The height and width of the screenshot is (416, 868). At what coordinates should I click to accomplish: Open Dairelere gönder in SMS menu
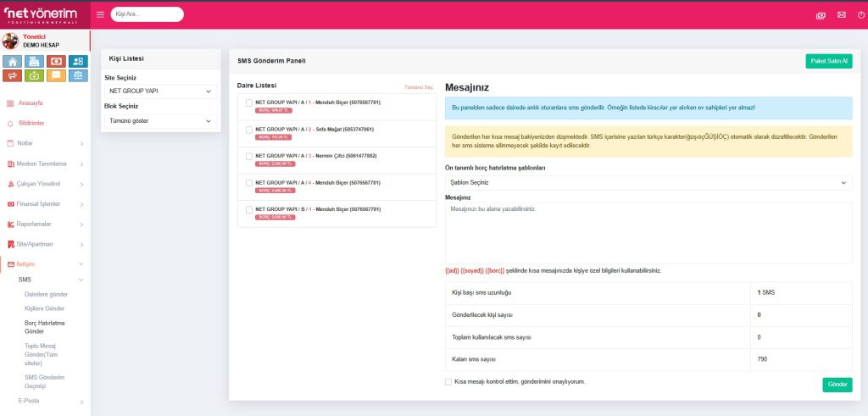[x=46, y=294]
